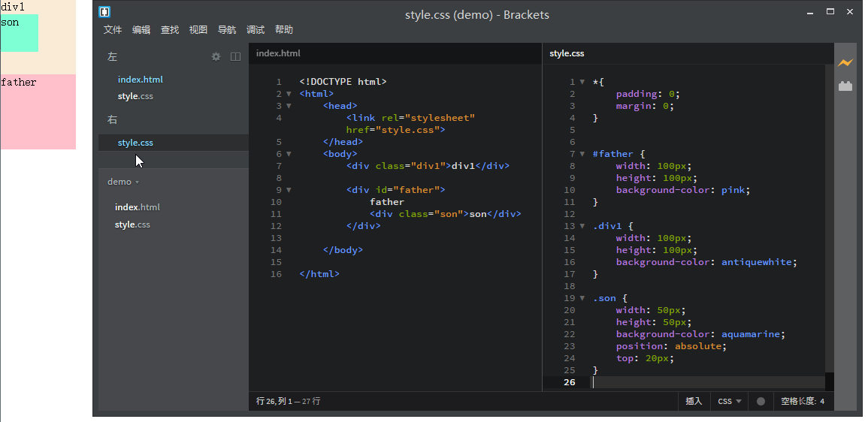This screenshot has height=422, width=868.
Task: Open index.html in the left pane list
Action: 141,80
